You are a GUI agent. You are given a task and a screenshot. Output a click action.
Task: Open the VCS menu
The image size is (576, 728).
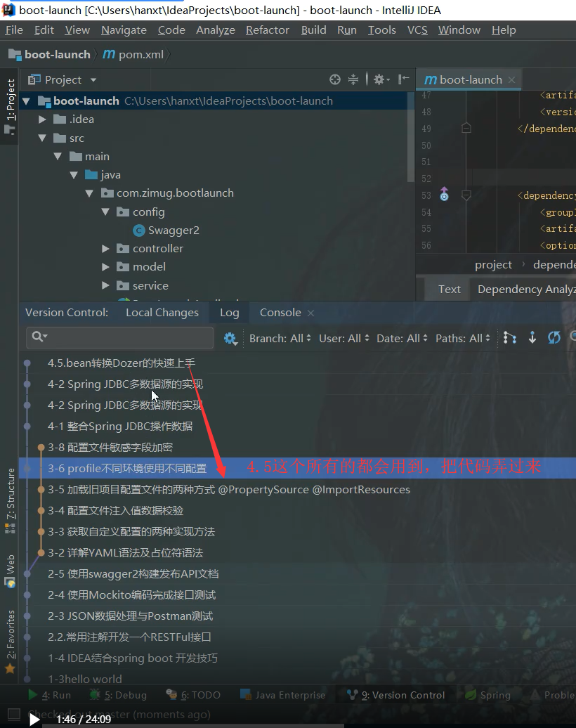tap(417, 30)
